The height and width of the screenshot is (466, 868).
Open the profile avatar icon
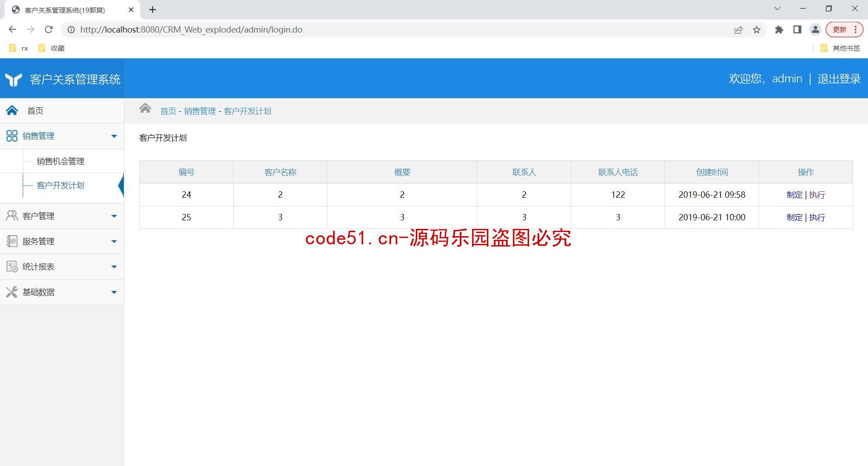(x=815, y=30)
